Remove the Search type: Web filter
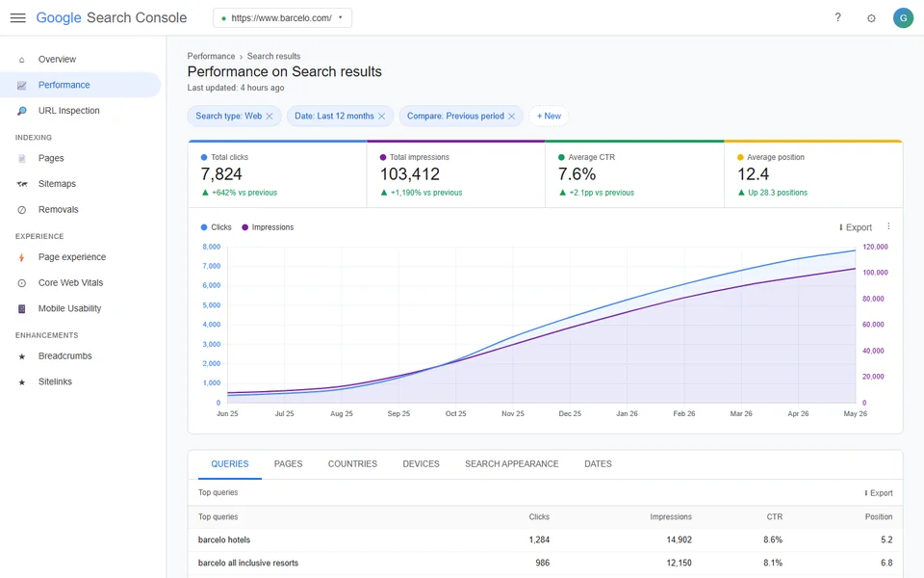The width and height of the screenshot is (924, 578). 269,117
